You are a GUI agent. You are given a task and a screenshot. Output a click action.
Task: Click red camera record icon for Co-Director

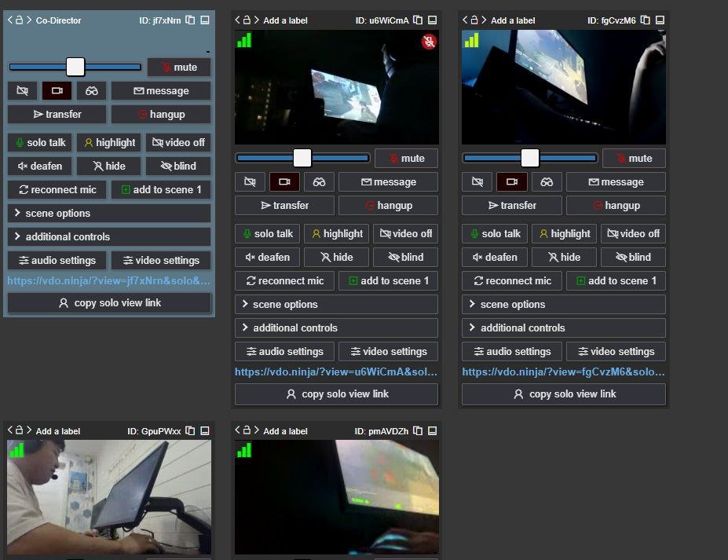[x=57, y=90]
